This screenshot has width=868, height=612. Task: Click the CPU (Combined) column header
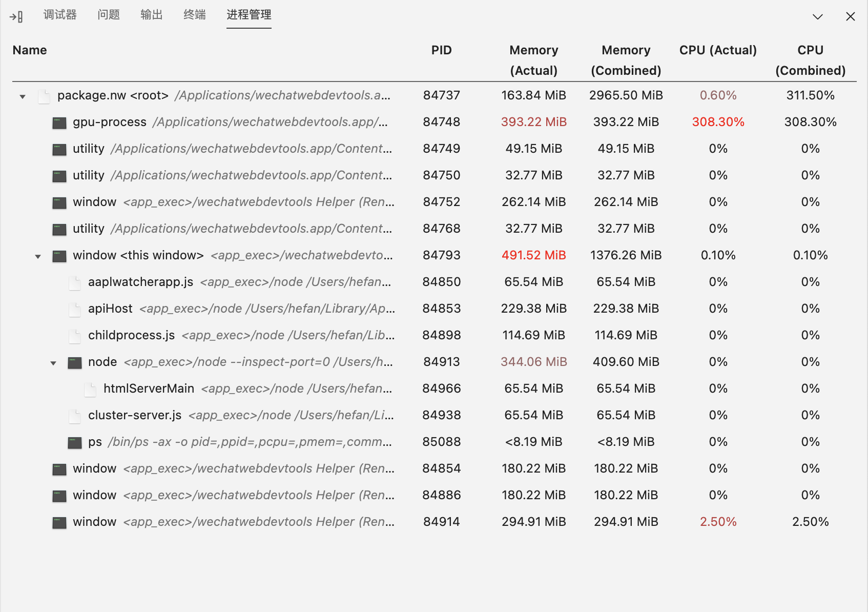pyautogui.click(x=811, y=60)
